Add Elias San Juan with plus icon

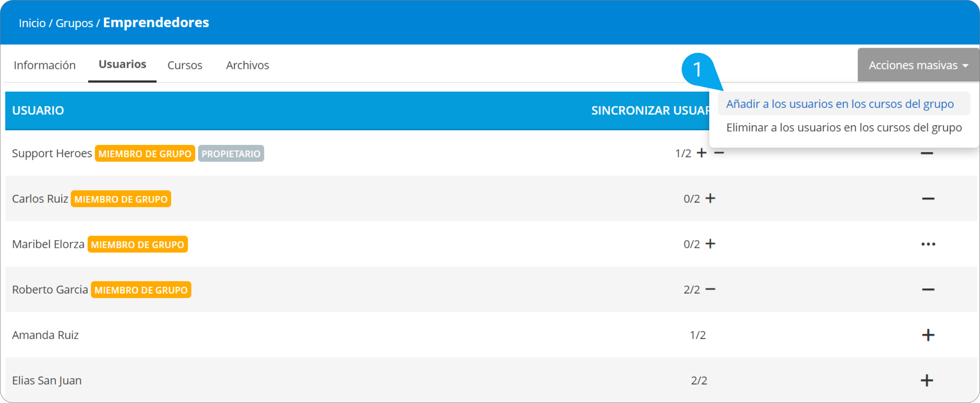click(x=927, y=380)
